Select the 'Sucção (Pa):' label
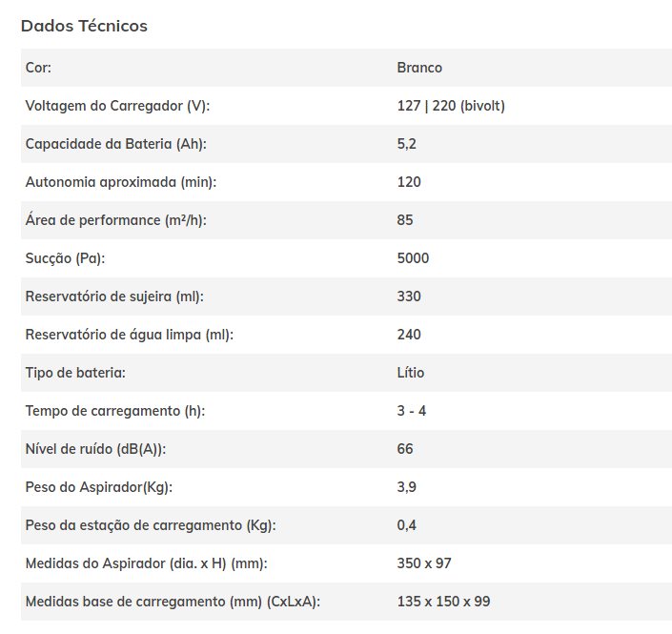The height and width of the screenshot is (634, 672). [x=65, y=258]
